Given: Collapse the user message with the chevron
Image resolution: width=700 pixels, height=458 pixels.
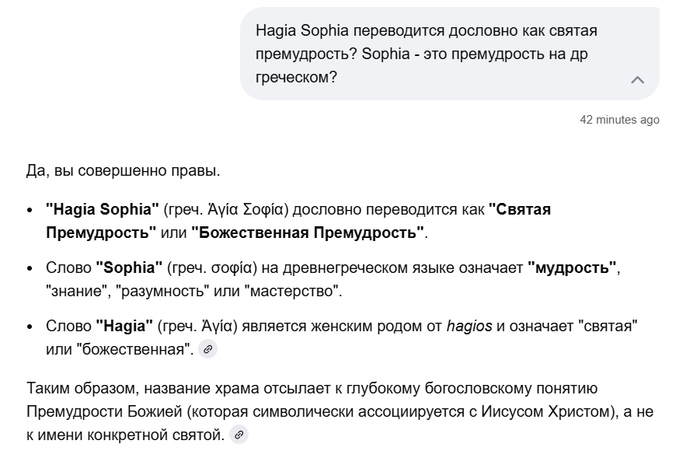Looking at the screenshot, I should coord(637,80).
